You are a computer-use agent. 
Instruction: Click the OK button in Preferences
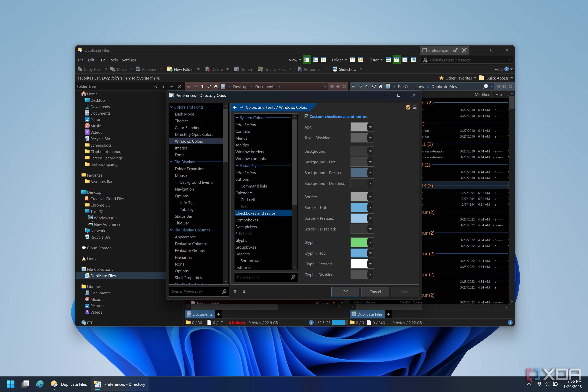point(345,292)
